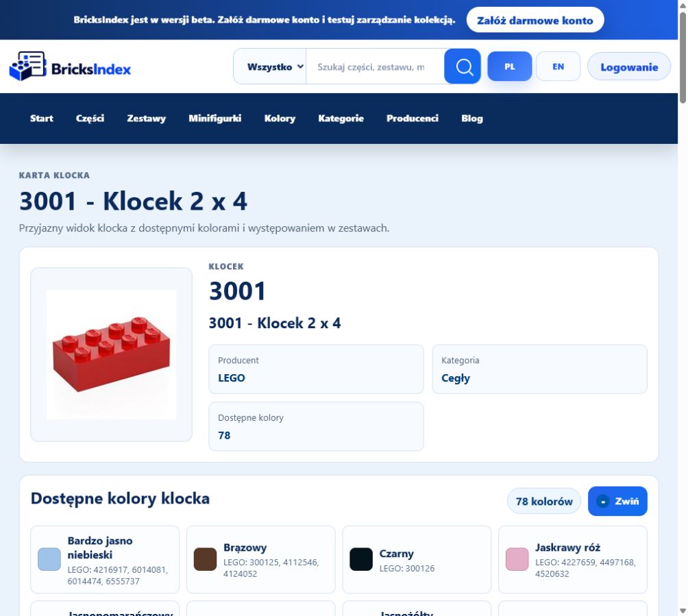Click the 'LEGO: 300126' code text
The height and width of the screenshot is (616, 688).
407,569
